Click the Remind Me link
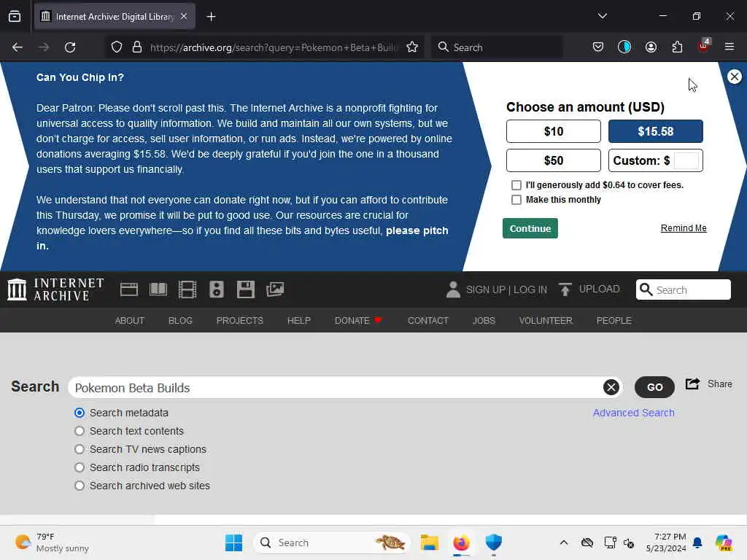The height and width of the screenshot is (560, 747). click(683, 228)
